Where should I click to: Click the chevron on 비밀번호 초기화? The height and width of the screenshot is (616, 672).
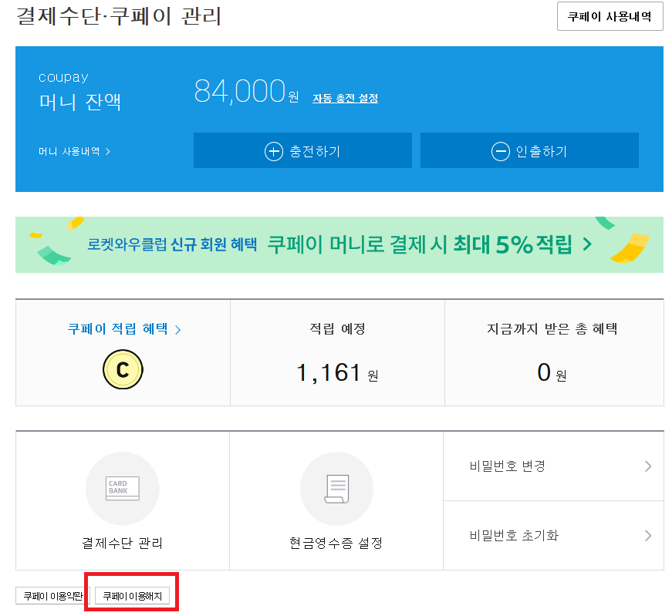[648, 536]
